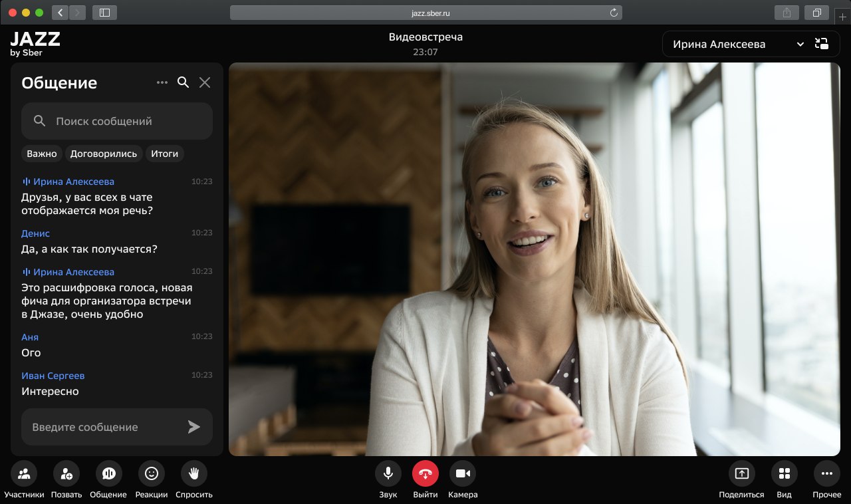
Task: Open the Вид layout options
Action: tap(785, 474)
